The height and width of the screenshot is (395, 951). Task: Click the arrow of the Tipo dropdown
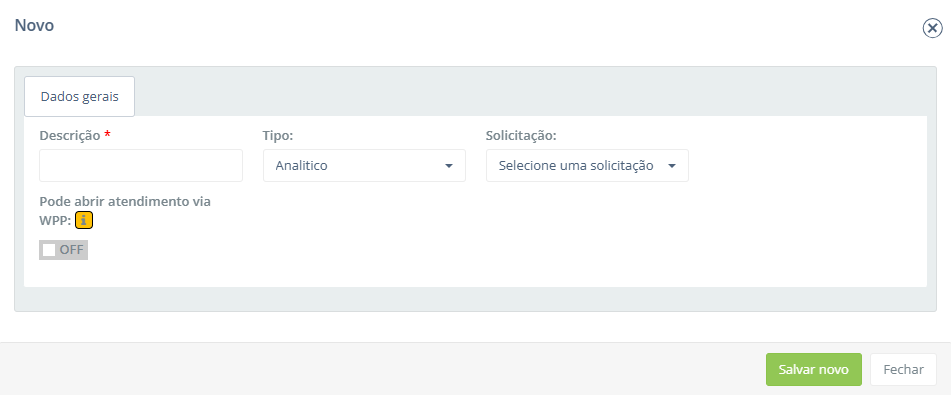coord(449,166)
